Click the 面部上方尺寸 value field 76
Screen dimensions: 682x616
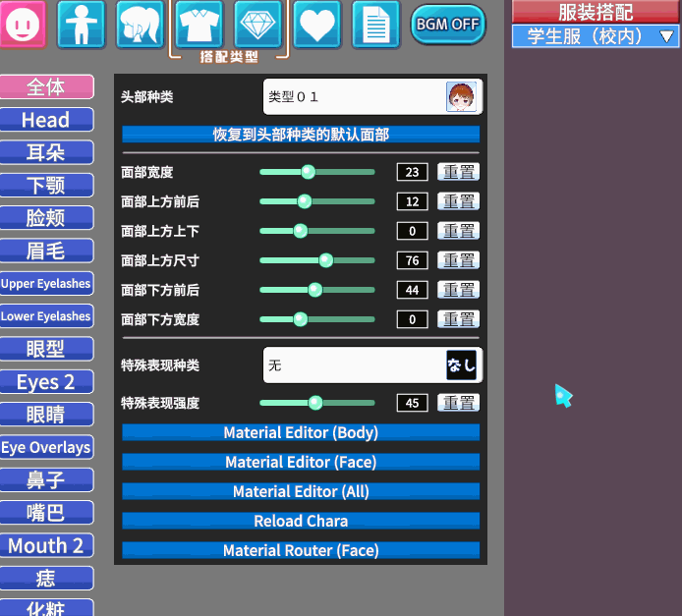(x=413, y=260)
